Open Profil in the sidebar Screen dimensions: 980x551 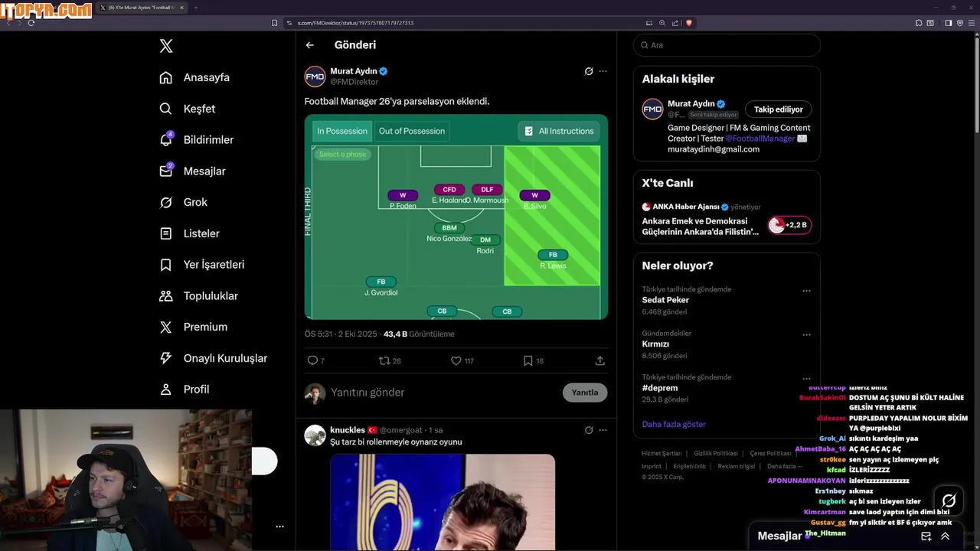[x=184, y=390]
